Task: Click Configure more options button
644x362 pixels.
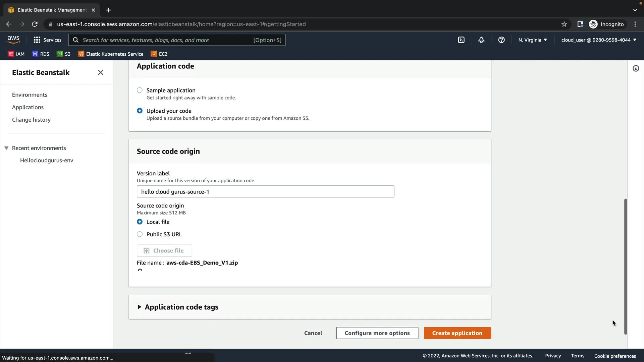Action: point(377,333)
